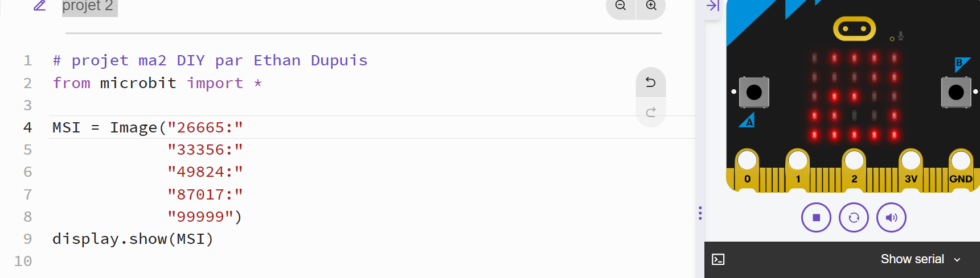Push micro:bit button A
This screenshot has height=278, width=980.
[x=754, y=92]
